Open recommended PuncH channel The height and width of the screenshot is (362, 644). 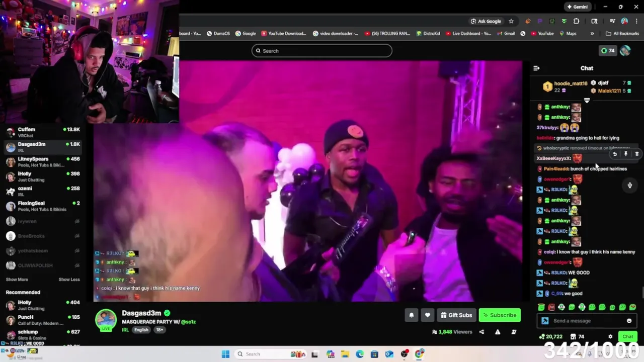pyautogui.click(x=43, y=320)
